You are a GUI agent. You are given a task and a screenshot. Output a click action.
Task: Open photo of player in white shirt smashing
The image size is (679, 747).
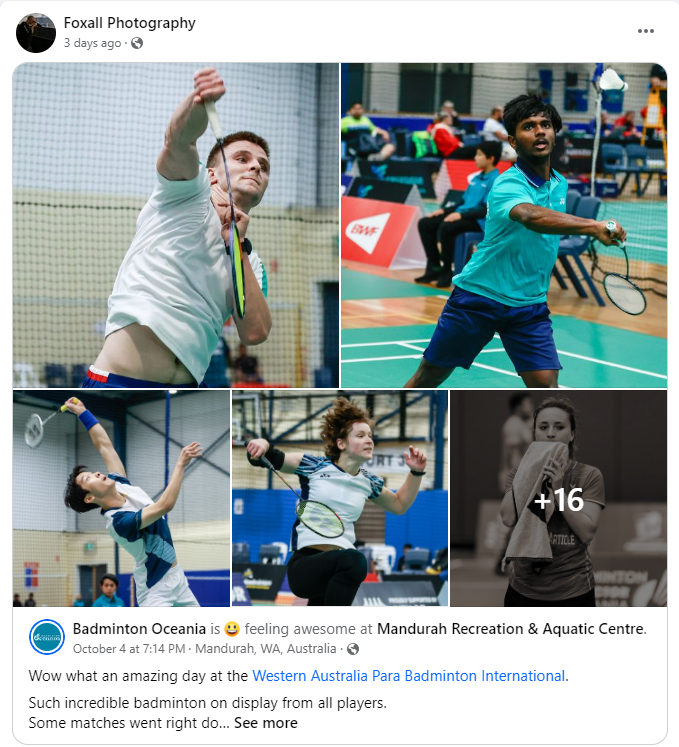[176, 225]
